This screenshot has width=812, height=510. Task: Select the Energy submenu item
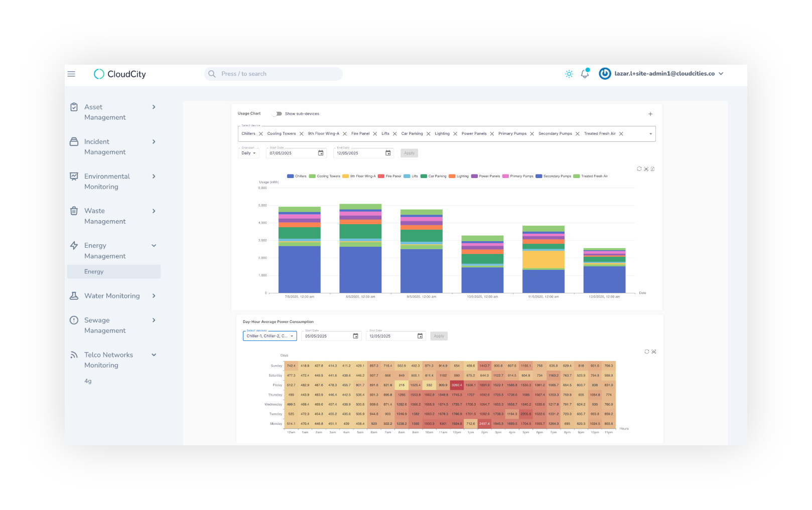pyautogui.click(x=94, y=272)
